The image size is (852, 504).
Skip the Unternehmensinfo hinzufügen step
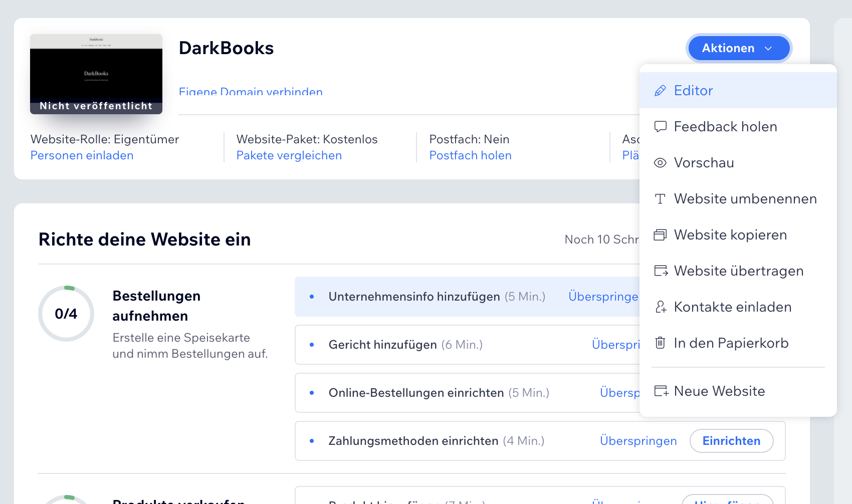[604, 297]
